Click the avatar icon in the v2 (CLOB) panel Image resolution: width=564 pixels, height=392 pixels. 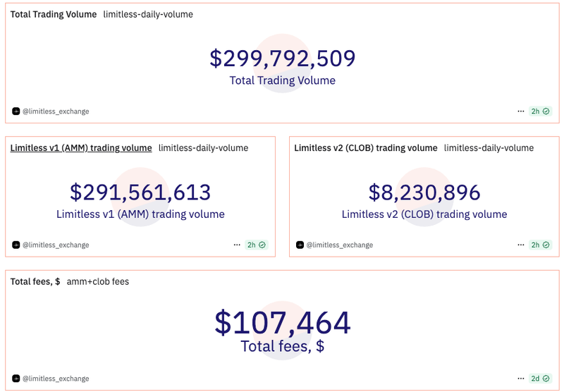click(300, 245)
